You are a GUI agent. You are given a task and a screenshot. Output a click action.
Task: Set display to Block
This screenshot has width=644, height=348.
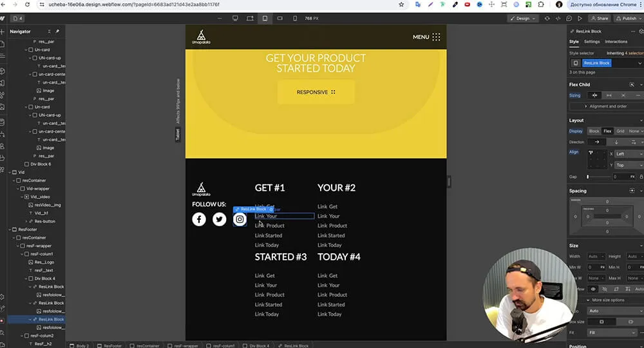(594, 131)
